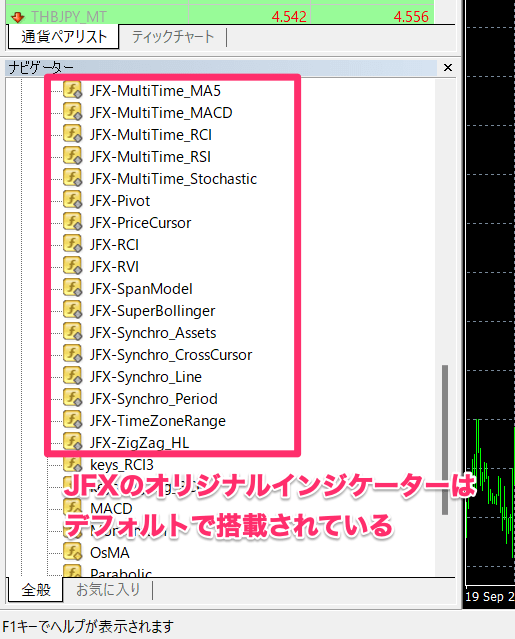This screenshot has height=639, width=515.
Task: Select JFX-MultiTime_MA5 in the tree
Action: point(155,90)
